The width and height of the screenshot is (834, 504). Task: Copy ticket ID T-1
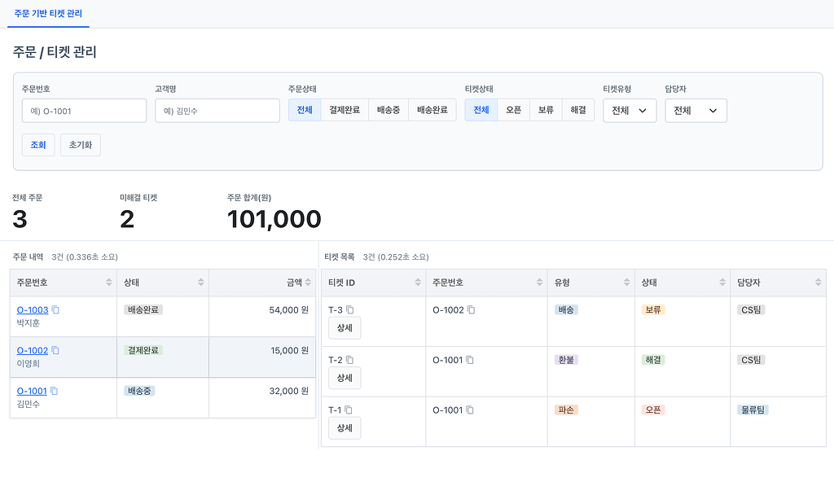coord(349,410)
